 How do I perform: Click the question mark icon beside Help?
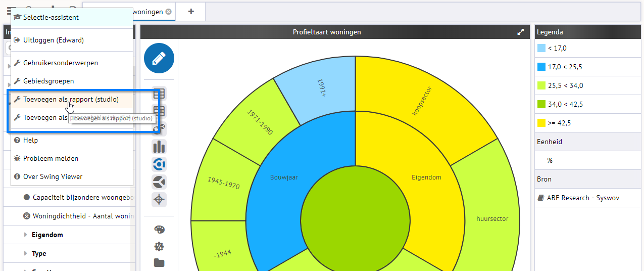pyautogui.click(x=17, y=140)
